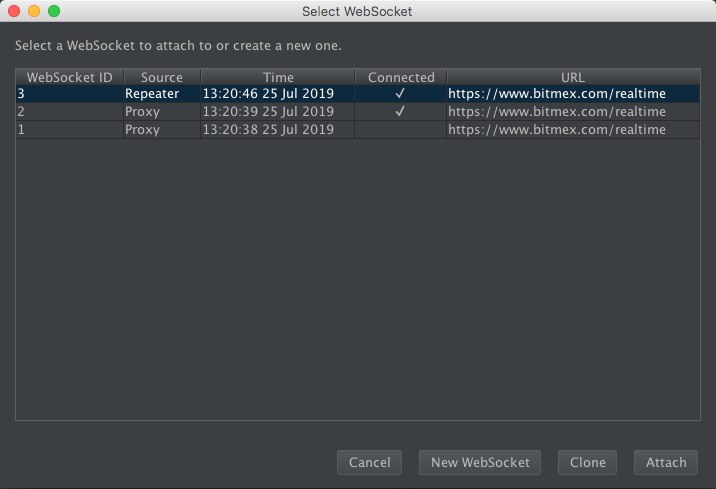Click time 13:20:38 25 Jul 2019

[x=278, y=130]
